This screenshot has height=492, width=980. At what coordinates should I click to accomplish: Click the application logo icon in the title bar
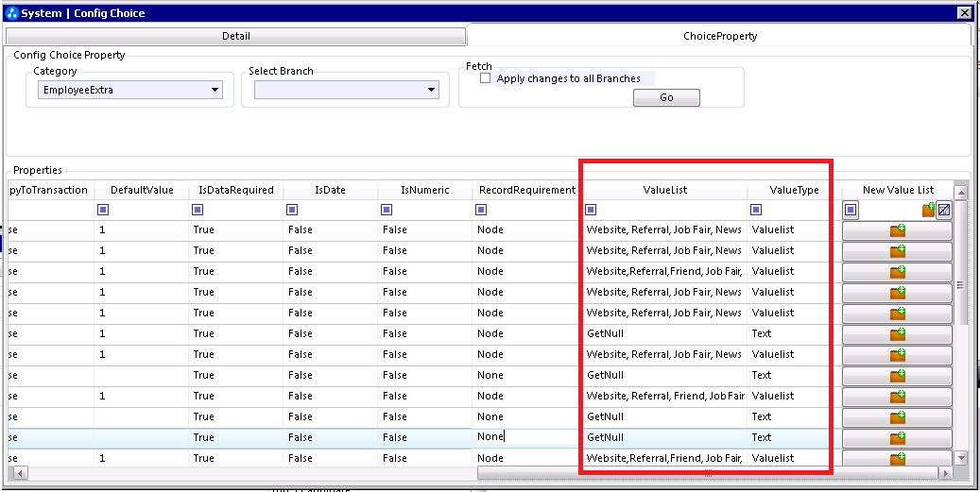[x=12, y=12]
